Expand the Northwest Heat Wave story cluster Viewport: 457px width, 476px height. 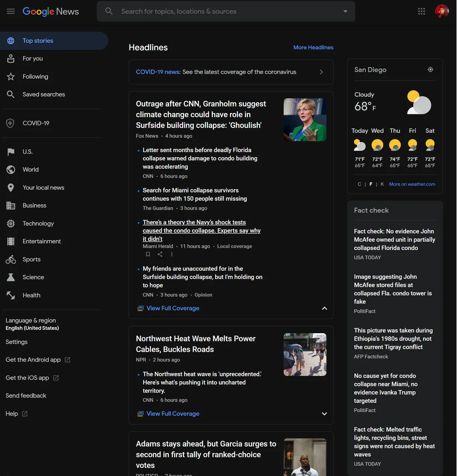click(324, 414)
